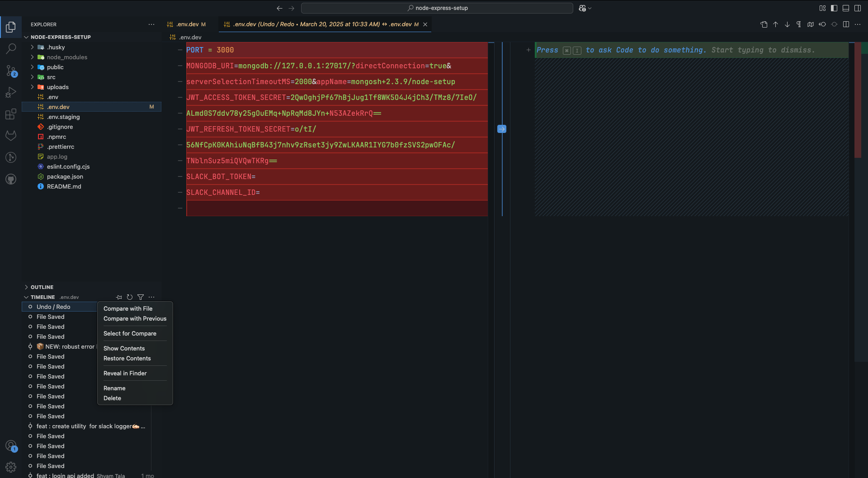The height and width of the screenshot is (478, 868).
Task: Go back with the left arrow
Action: [279, 8]
